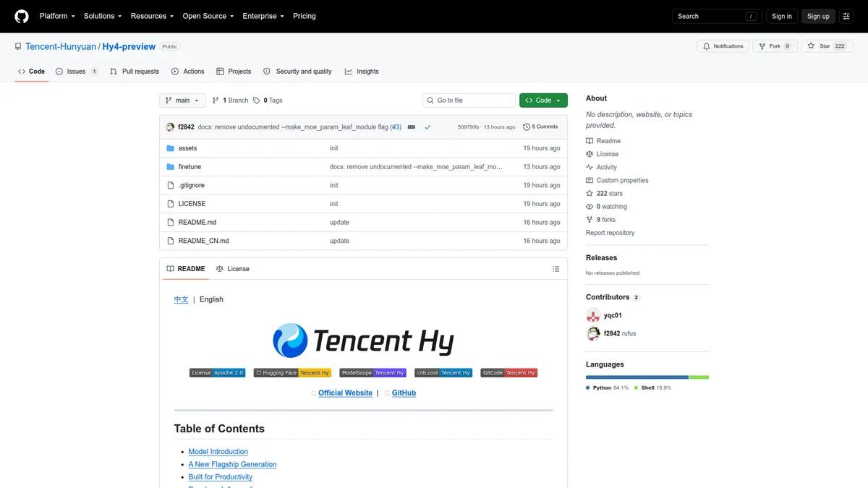Click the Sign in button
Screen dimensions: 868x488
click(x=782, y=16)
